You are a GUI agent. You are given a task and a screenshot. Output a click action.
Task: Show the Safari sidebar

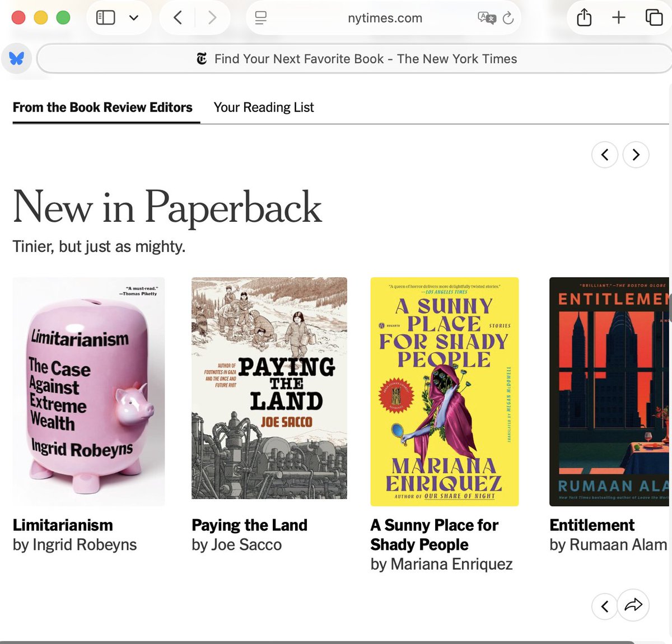[105, 18]
